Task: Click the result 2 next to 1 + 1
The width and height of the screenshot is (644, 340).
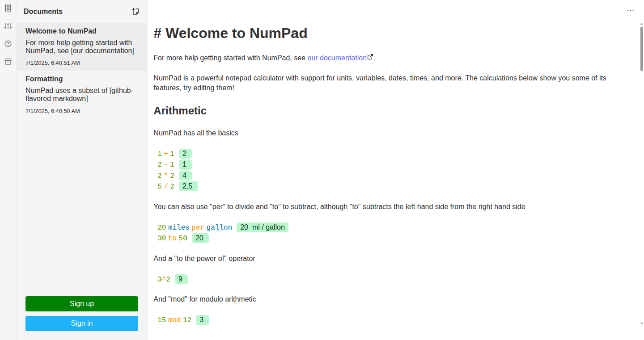Action: pyautogui.click(x=185, y=154)
